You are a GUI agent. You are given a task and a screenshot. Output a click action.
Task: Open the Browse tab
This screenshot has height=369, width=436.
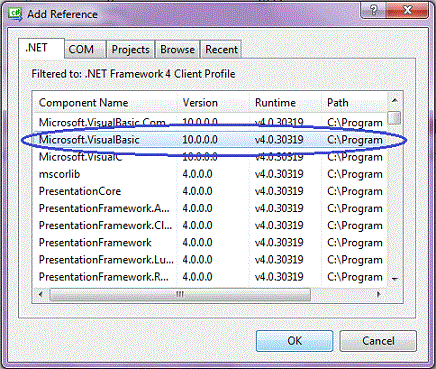[x=177, y=49]
